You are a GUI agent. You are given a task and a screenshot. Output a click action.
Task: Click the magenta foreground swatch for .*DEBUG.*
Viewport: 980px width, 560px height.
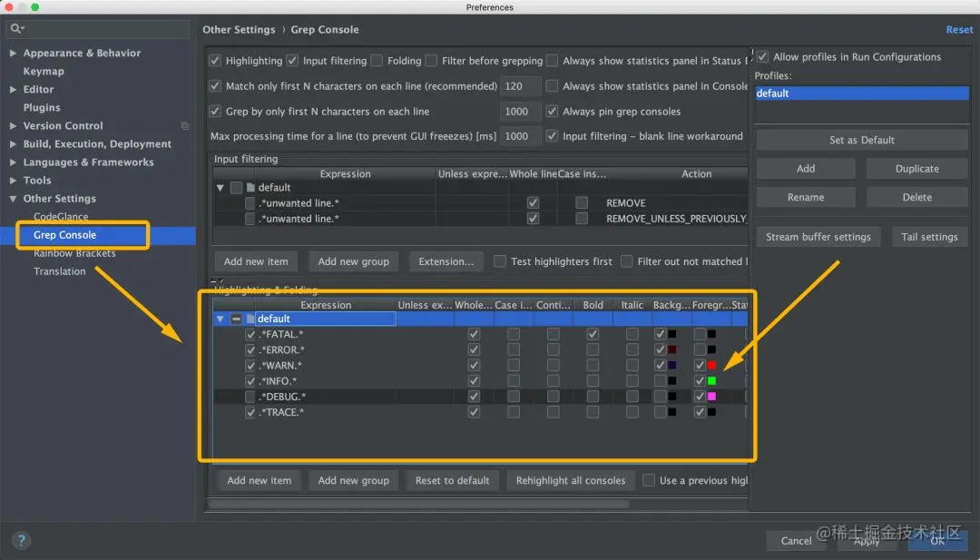click(711, 397)
